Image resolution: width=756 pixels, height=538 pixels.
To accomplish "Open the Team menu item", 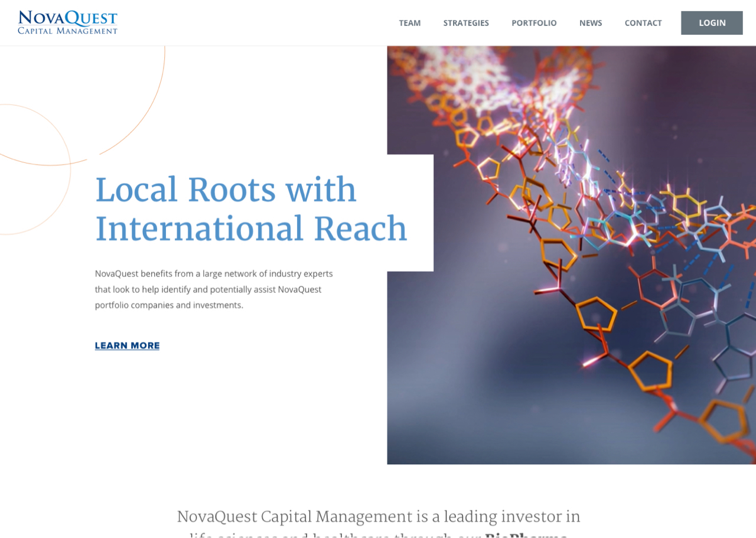I will 410,23.
